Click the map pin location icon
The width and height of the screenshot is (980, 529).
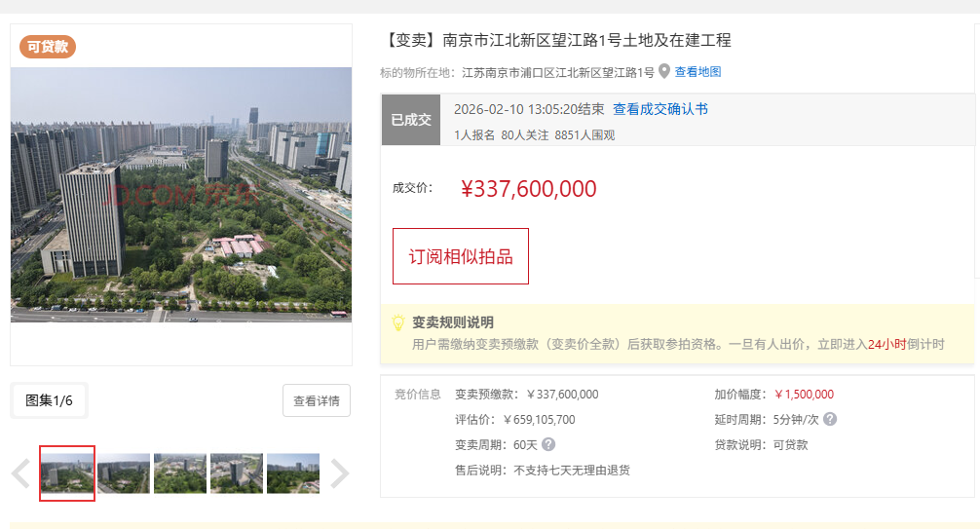(x=664, y=71)
